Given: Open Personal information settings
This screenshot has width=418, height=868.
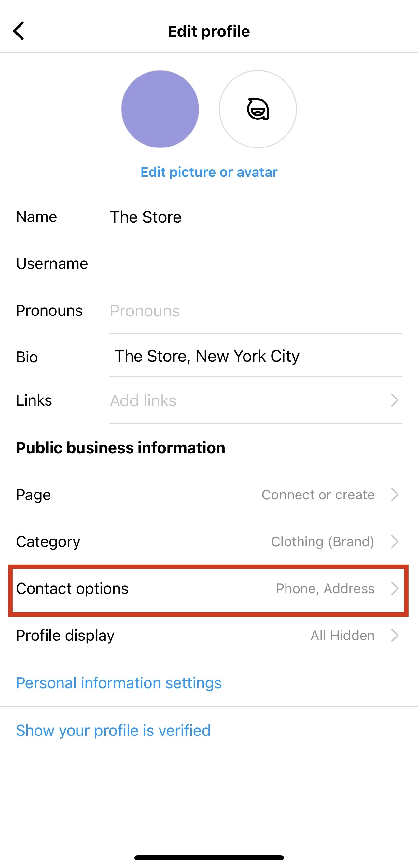Looking at the screenshot, I should tap(118, 683).
